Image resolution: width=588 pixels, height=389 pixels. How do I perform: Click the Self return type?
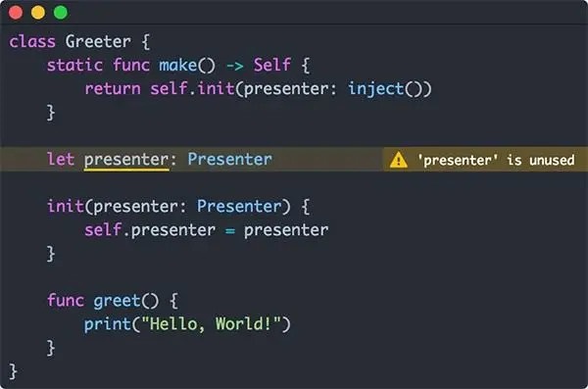271,65
